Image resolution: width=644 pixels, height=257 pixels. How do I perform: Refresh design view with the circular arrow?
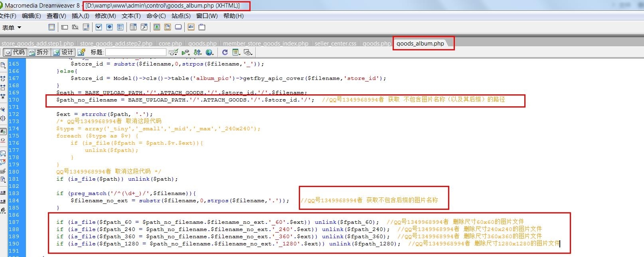[225, 52]
